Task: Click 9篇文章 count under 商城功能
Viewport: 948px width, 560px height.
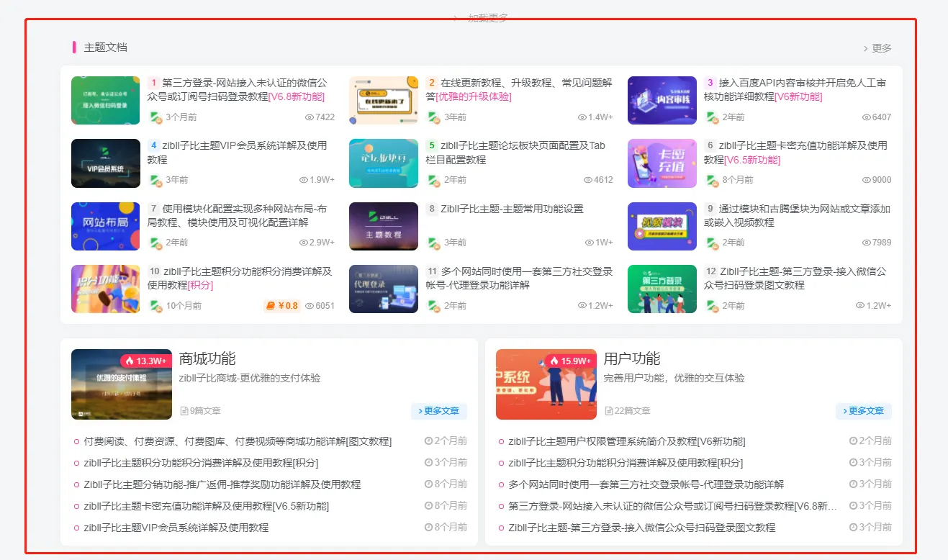Action: tap(200, 411)
